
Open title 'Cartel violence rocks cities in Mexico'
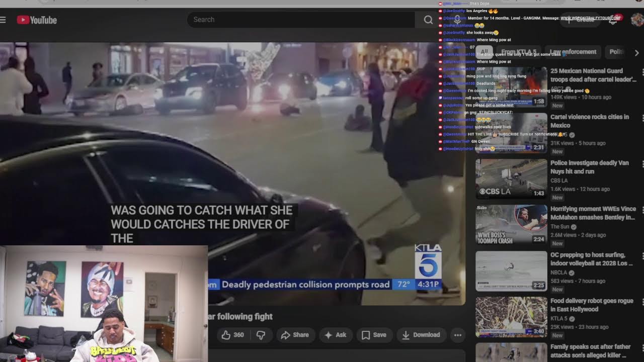[590, 121]
